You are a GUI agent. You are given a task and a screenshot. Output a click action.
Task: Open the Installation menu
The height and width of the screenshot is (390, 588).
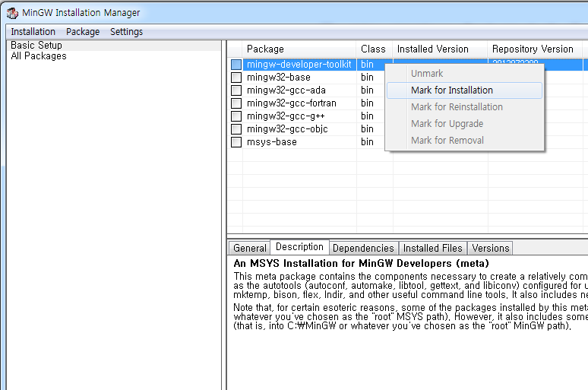click(x=33, y=31)
